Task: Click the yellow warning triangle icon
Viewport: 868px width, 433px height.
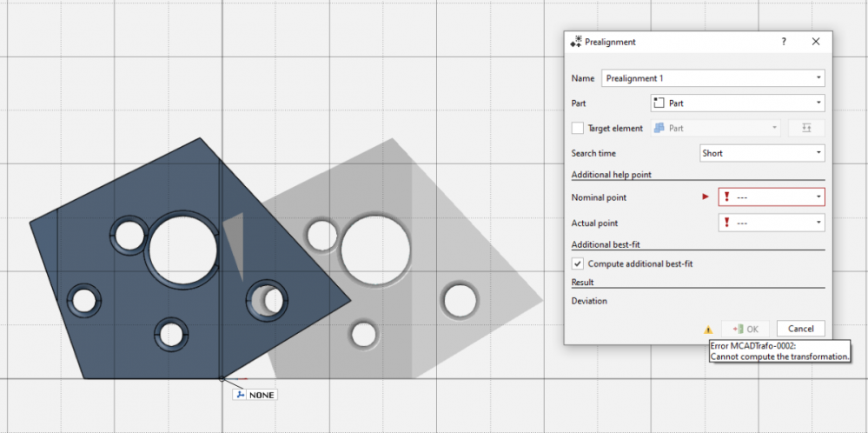Action: pos(708,330)
